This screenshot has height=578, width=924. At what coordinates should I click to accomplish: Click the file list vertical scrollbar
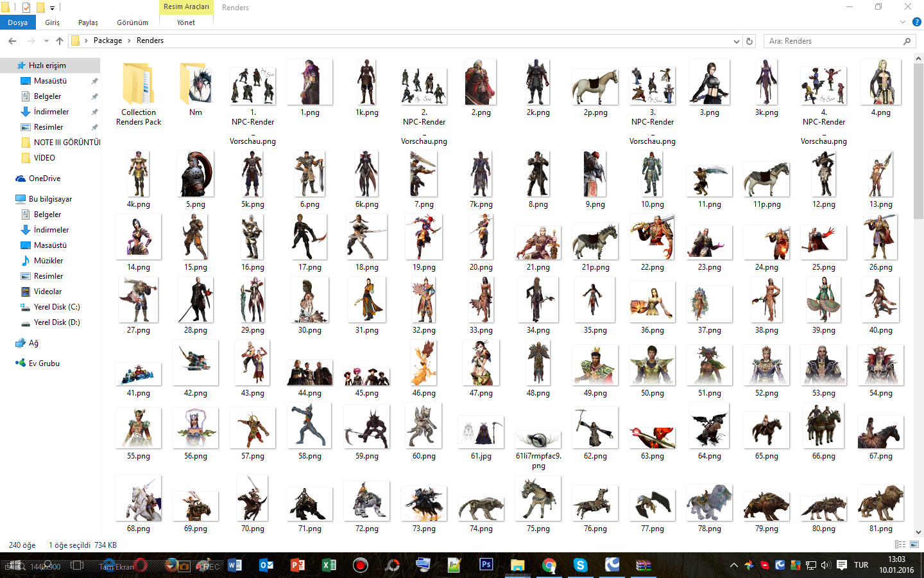click(x=918, y=141)
